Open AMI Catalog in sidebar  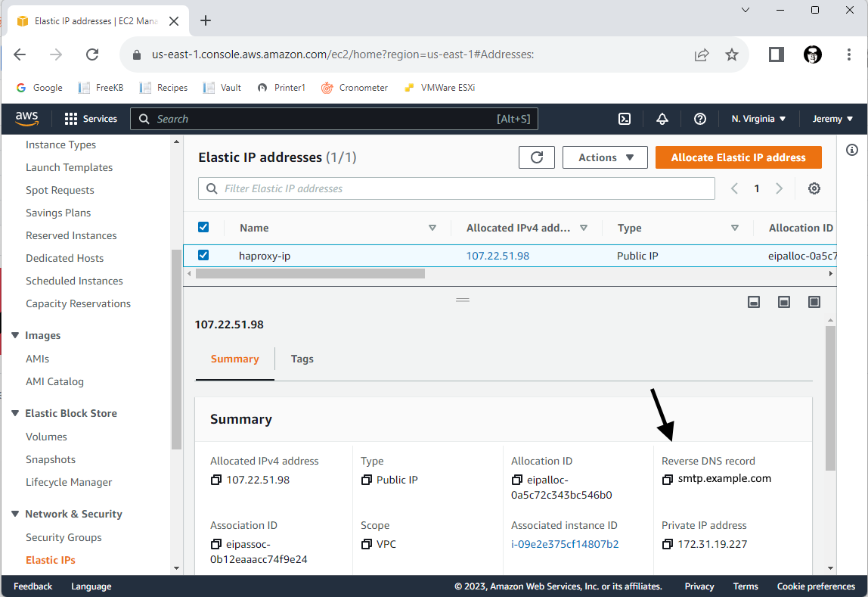point(54,381)
